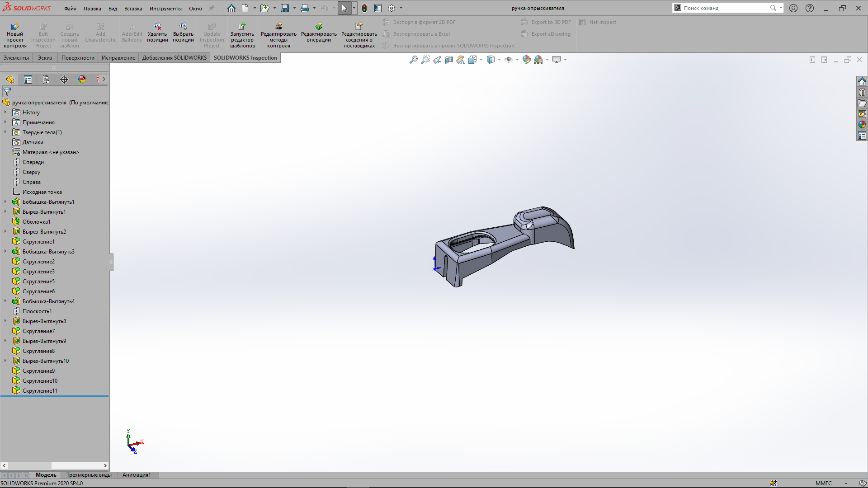Click the Zoom to Fit icon
868x488 pixels.
pyautogui.click(x=413, y=60)
